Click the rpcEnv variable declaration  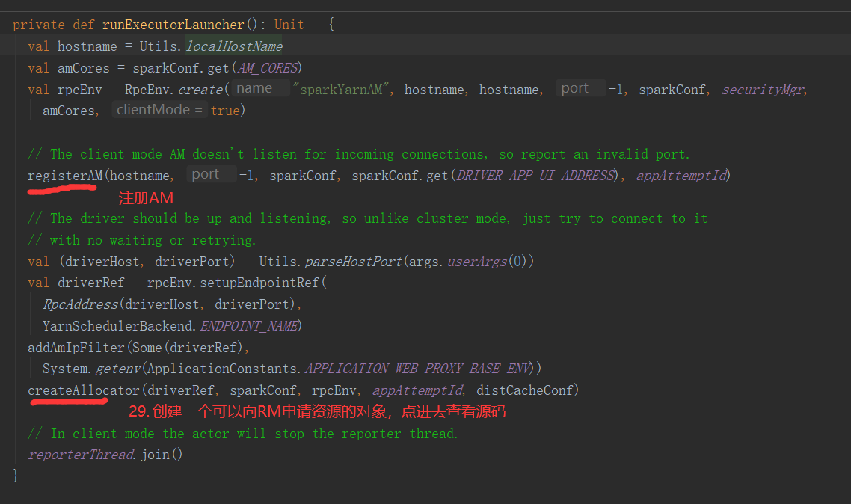pos(80,90)
